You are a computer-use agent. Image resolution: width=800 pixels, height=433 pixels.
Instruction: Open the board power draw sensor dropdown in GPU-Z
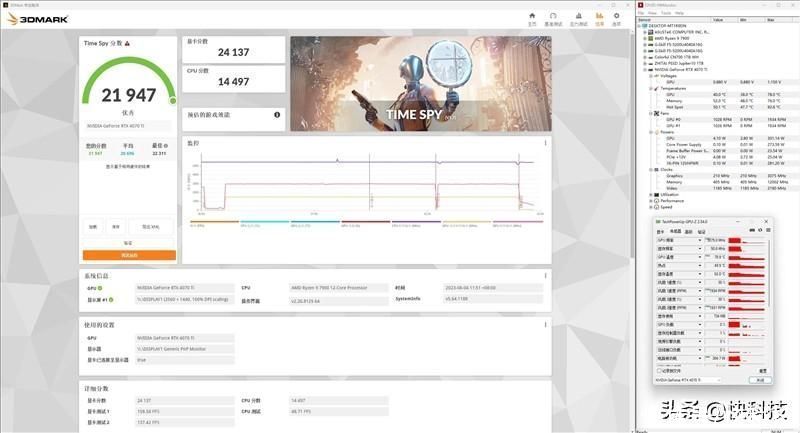pyautogui.click(x=699, y=359)
